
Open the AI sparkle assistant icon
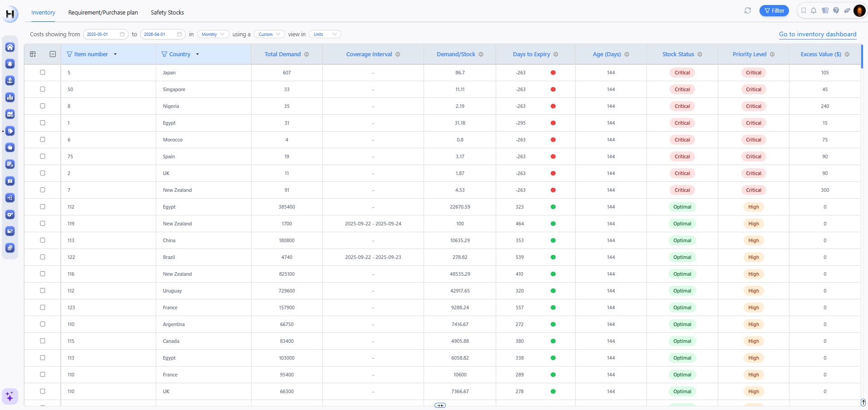(x=10, y=396)
